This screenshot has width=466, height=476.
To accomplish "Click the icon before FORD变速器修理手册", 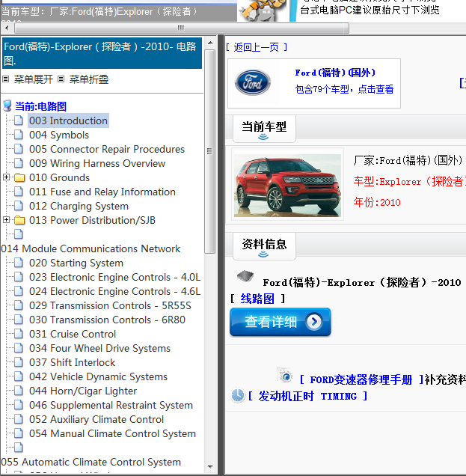I will click(284, 375).
